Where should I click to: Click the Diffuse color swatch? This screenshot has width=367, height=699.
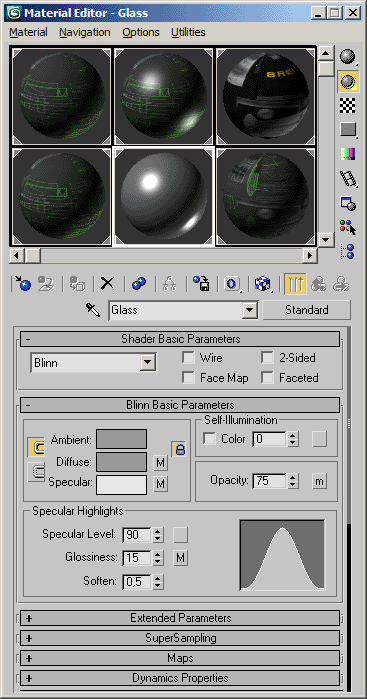pyautogui.click(x=122, y=462)
